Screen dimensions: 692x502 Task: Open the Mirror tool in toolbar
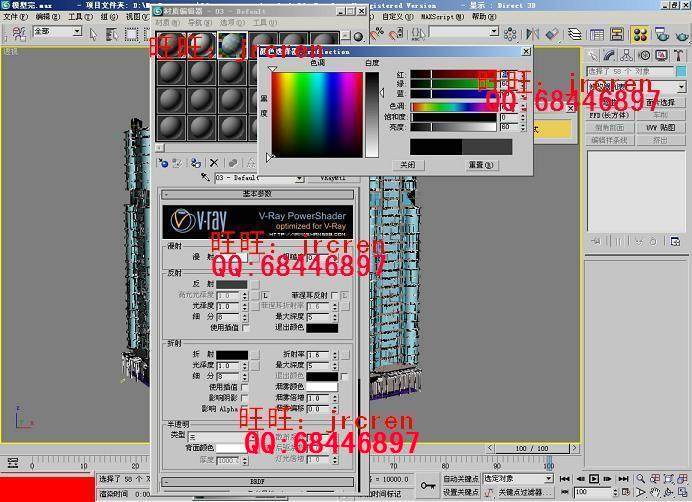[x=533, y=34]
